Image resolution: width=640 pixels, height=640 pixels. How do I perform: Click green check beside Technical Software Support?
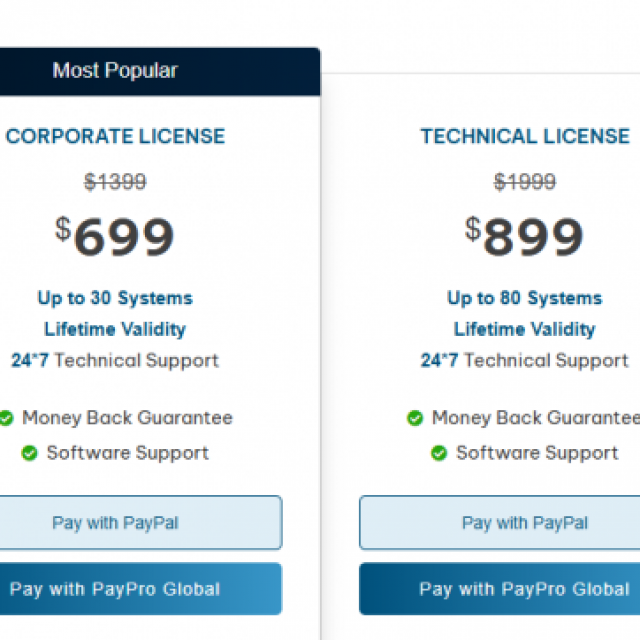click(x=439, y=453)
